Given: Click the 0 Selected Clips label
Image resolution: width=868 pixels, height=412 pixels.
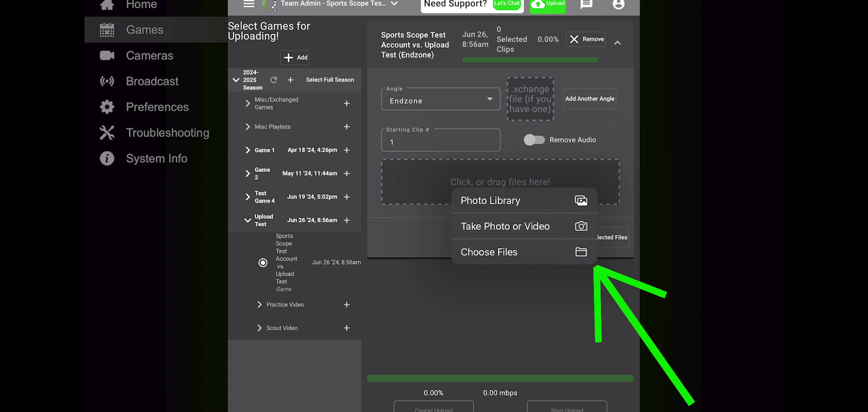Looking at the screenshot, I should click(512, 39).
